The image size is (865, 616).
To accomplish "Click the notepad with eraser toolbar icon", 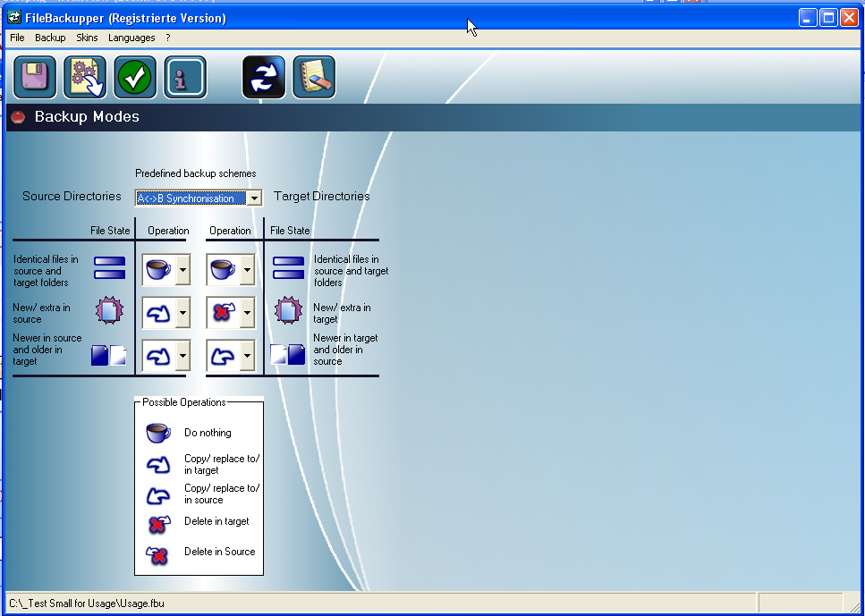I will point(314,77).
